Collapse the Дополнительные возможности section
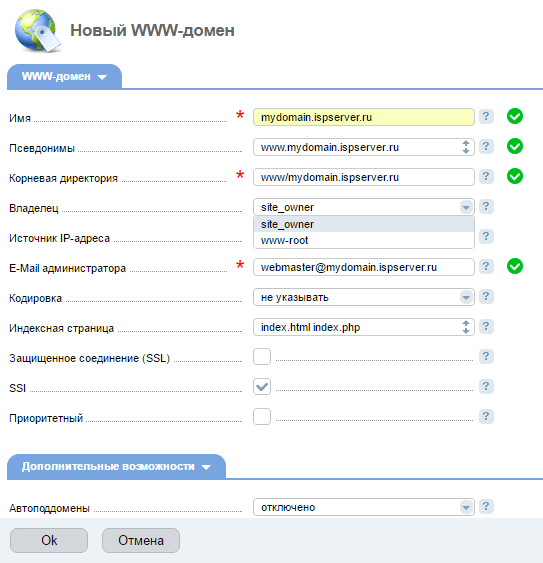This screenshot has height=563, width=543. 116,466
